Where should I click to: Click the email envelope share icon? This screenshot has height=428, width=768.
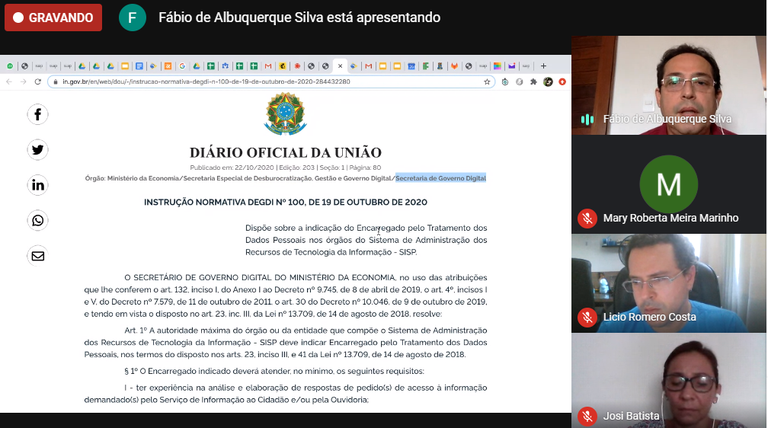click(x=38, y=256)
